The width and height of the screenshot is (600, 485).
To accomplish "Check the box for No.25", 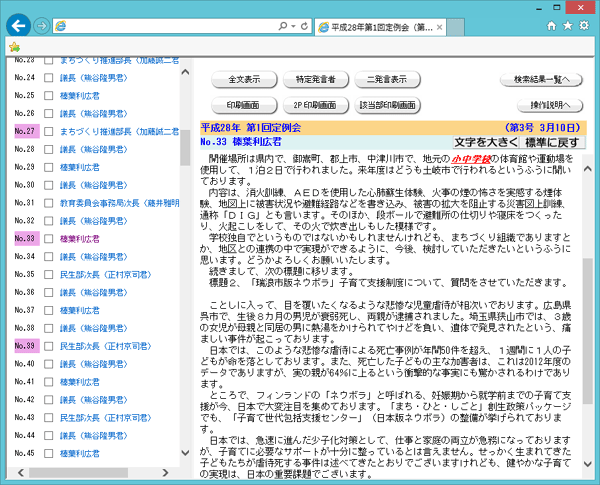I will point(49,96).
